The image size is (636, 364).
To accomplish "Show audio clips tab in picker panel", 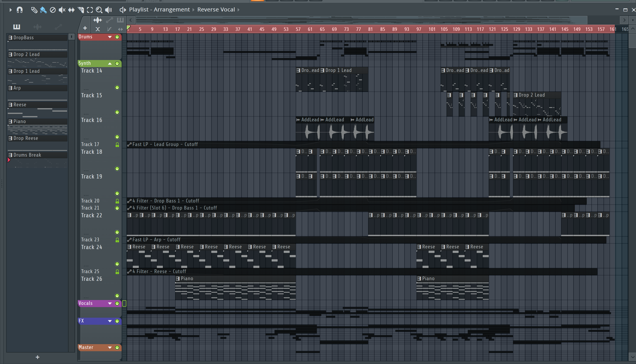I will pos(37,26).
